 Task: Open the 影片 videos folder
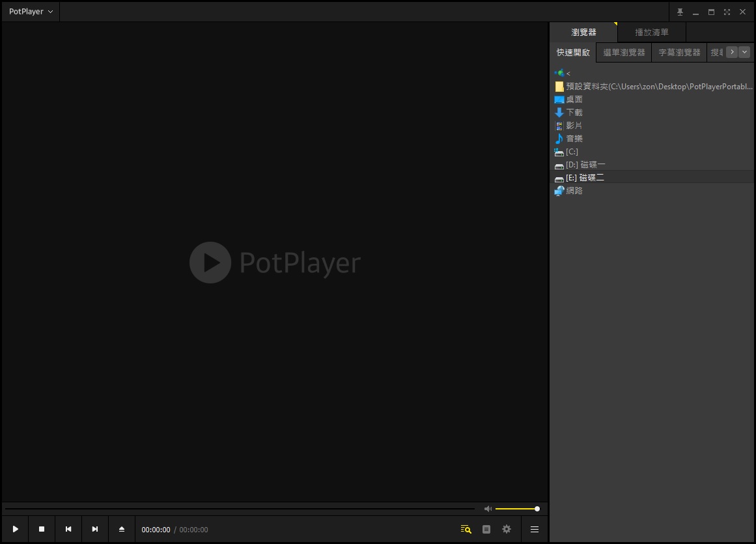coord(652,125)
